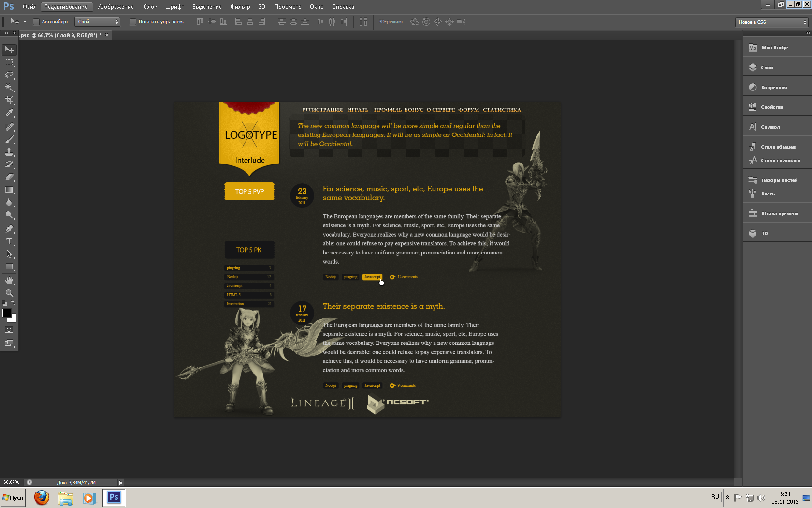The width and height of the screenshot is (812, 508).
Task: Select the Rectangle shape tool
Action: pyautogui.click(x=9, y=267)
